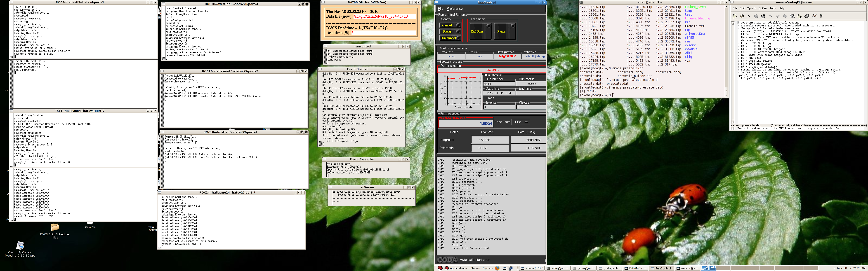The width and height of the screenshot is (868, 271).
Task: Open window menu icon of rcServer window
Action: coord(330,187)
